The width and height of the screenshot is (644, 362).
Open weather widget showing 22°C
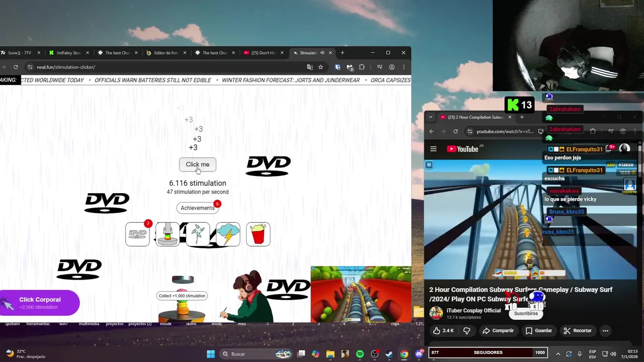[24, 354]
